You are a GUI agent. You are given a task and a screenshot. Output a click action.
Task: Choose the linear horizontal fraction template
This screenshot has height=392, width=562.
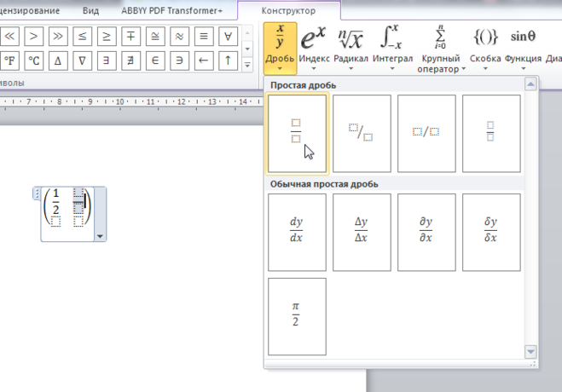click(426, 134)
